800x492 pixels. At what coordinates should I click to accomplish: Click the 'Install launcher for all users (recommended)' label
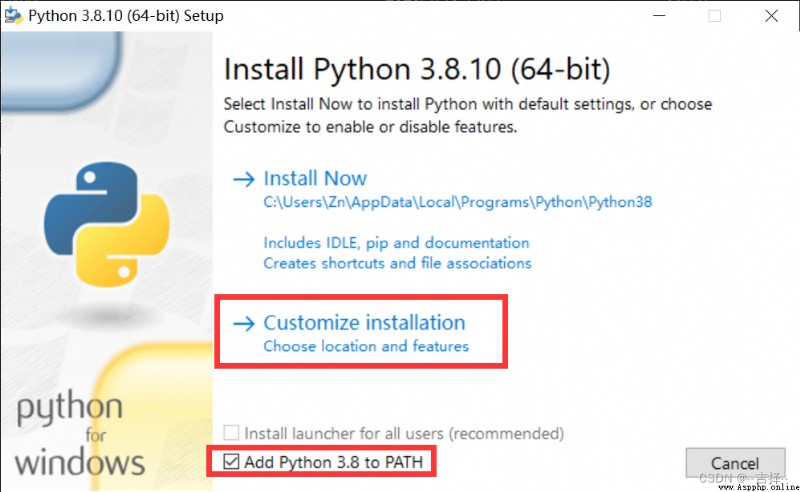pyautogui.click(x=404, y=433)
